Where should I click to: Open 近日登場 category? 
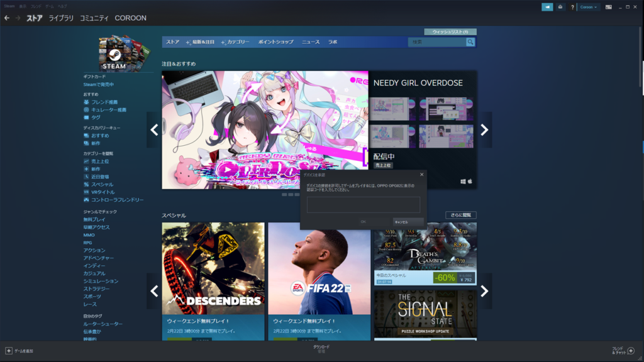coord(100,177)
